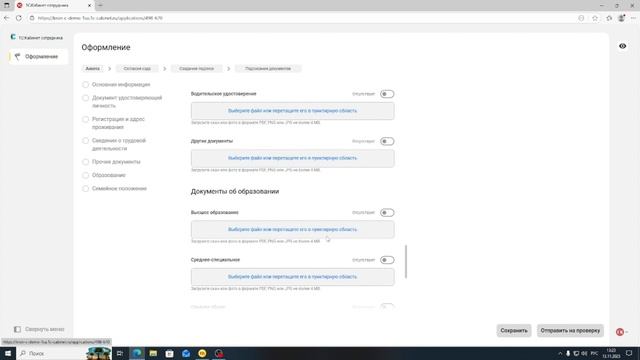Open the red help widget icon at bottom right

[620, 332]
